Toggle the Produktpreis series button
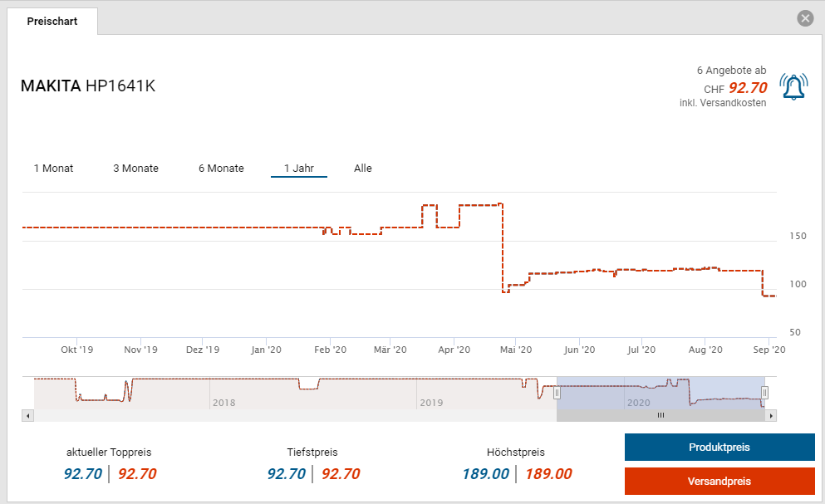Viewport: 825px width, 504px height. pos(719,448)
